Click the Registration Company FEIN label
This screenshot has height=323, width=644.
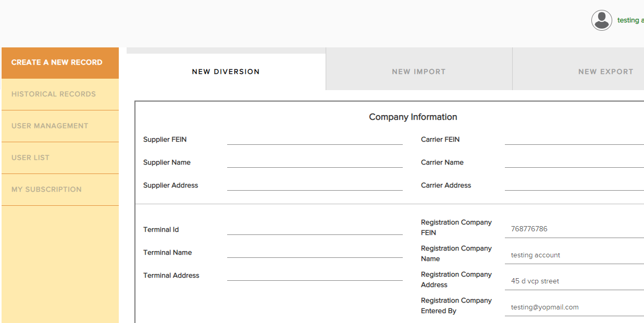pyautogui.click(x=456, y=228)
